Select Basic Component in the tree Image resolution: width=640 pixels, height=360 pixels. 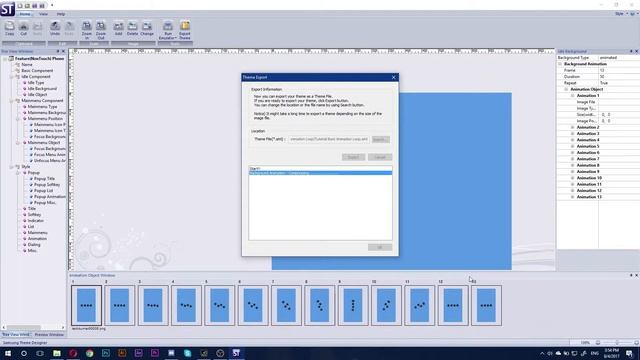point(37,71)
